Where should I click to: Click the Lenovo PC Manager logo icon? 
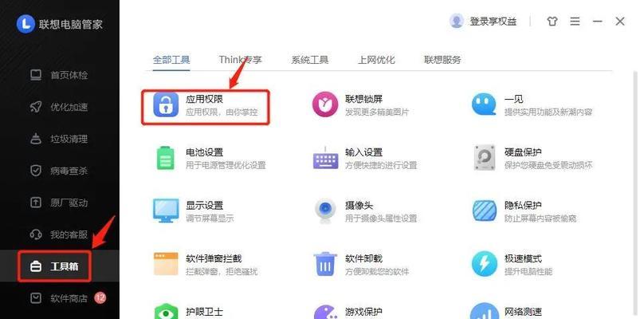click(26, 24)
